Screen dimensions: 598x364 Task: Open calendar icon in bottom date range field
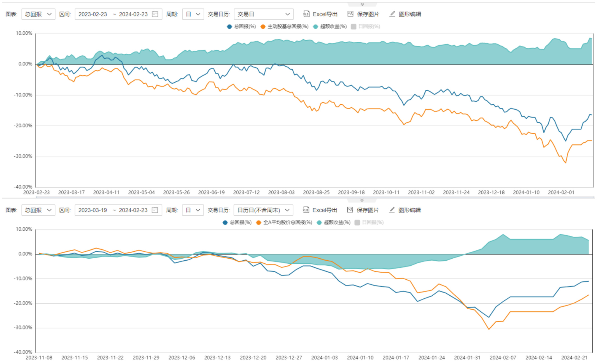point(155,210)
